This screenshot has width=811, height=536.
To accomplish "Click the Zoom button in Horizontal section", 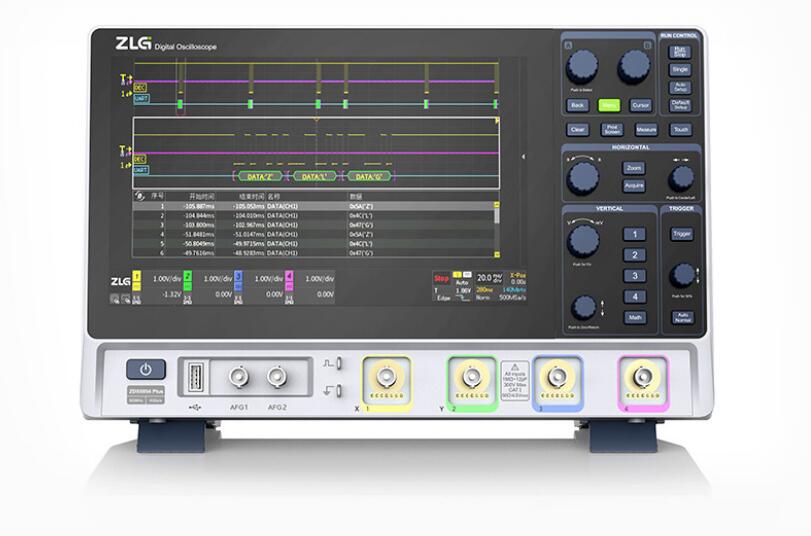I will pyautogui.click(x=634, y=168).
